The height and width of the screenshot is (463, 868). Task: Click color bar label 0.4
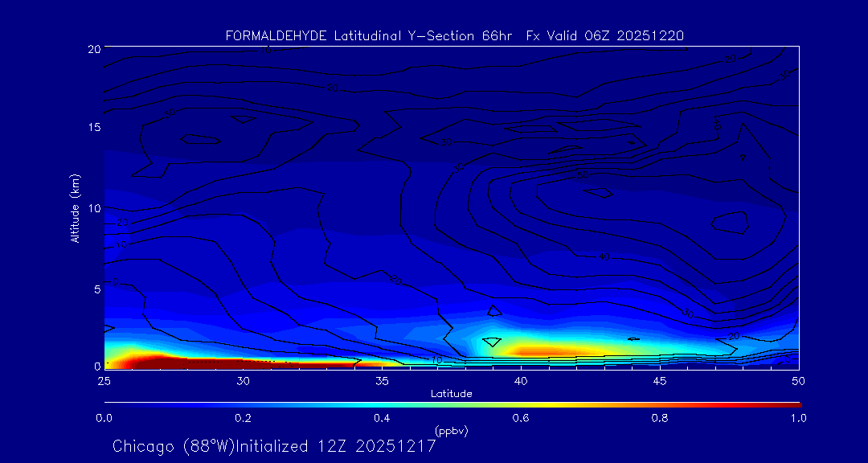(x=383, y=418)
